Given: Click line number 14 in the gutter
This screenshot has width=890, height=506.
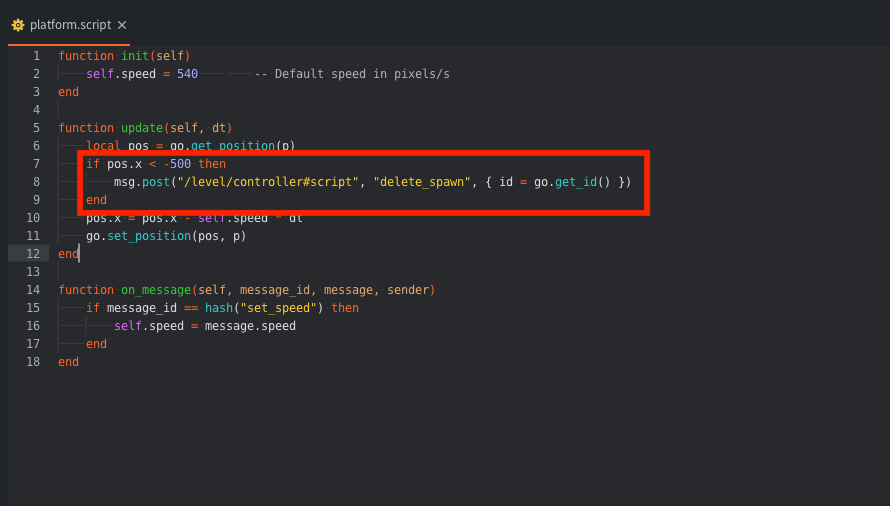Looking at the screenshot, I should point(33,290).
